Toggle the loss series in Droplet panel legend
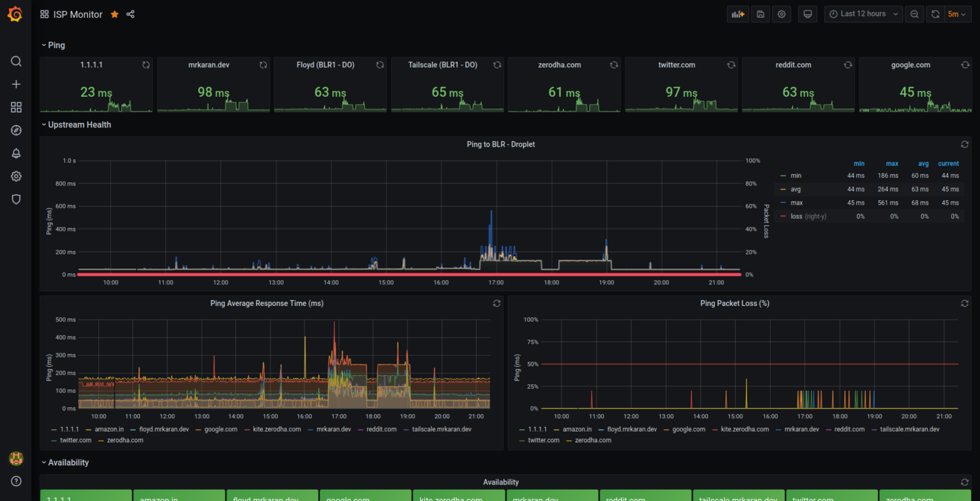 (794, 216)
